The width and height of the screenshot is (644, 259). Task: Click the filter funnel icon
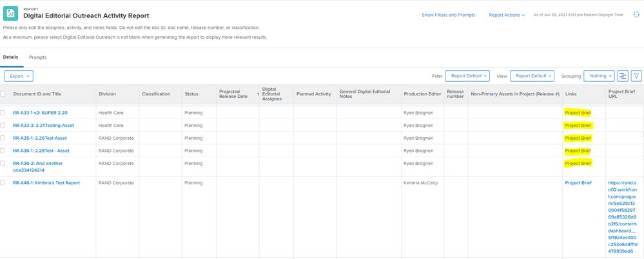pyautogui.click(x=636, y=76)
